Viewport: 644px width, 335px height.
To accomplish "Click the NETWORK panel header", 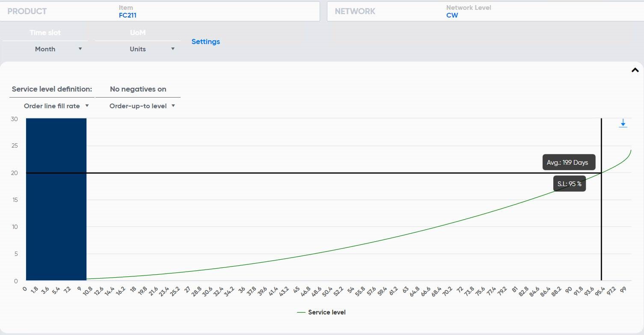I will (x=355, y=12).
